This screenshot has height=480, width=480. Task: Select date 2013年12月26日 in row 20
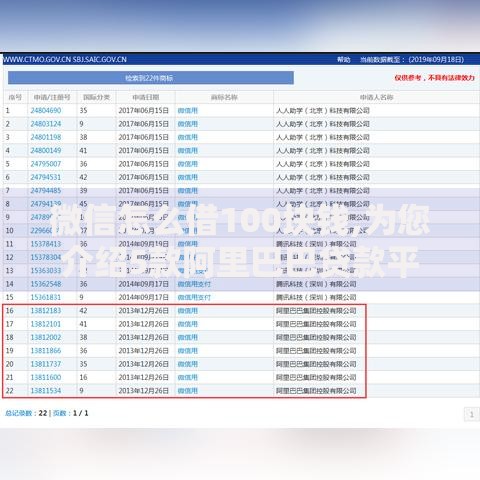point(143,364)
